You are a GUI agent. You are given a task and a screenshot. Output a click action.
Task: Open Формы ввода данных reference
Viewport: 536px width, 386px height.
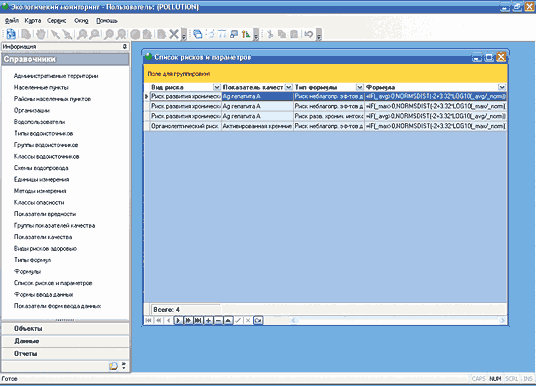coord(43,295)
